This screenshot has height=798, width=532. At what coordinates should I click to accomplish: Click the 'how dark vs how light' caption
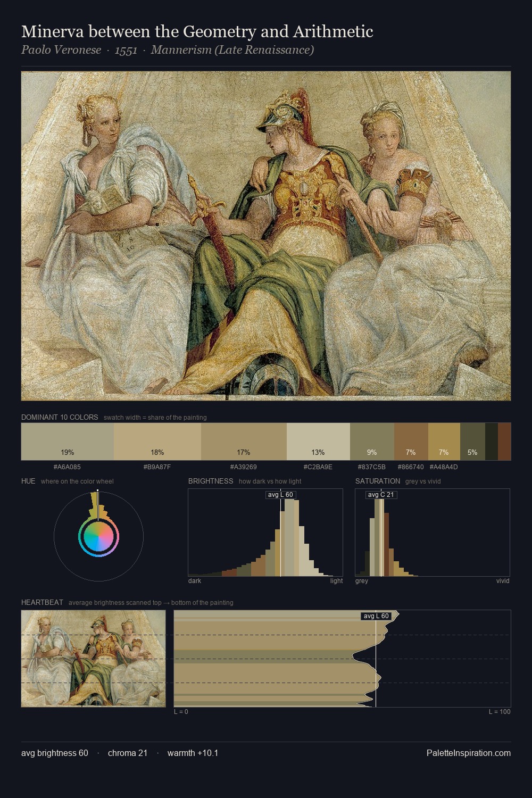270,481
